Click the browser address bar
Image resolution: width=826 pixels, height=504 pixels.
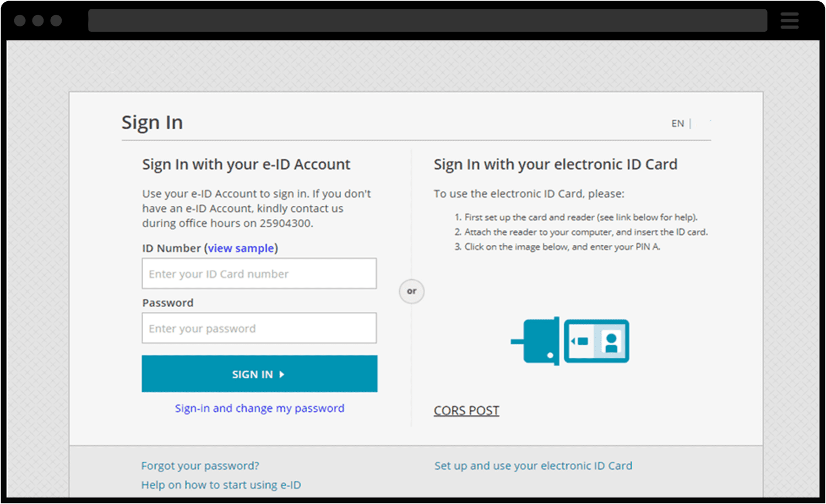click(x=428, y=20)
